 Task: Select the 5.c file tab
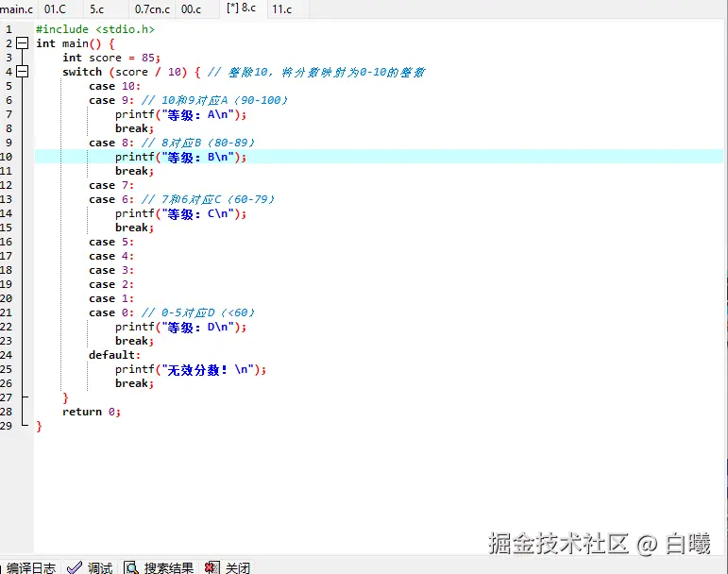pyautogui.click(x=97, y=9)
